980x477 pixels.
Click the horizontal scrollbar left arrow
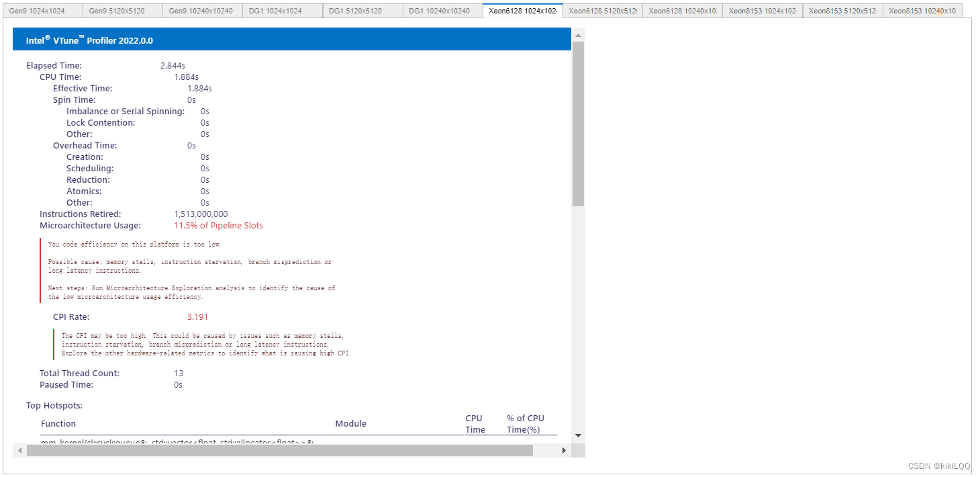click(x=19, y=450)
